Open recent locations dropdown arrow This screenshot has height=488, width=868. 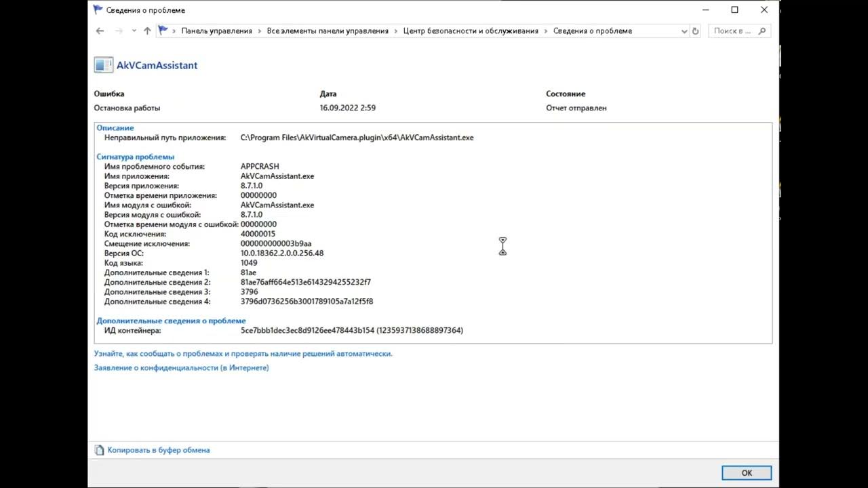(134, 31)
